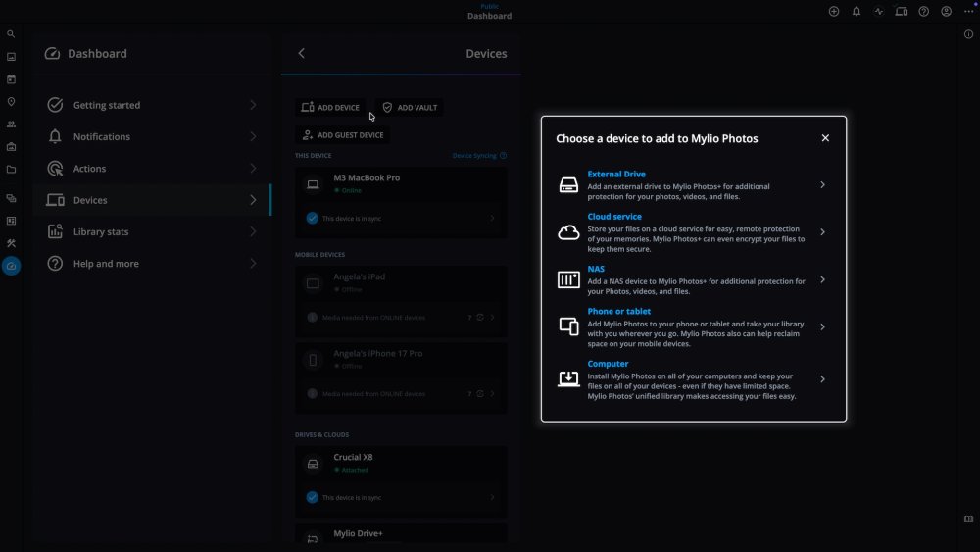Click Dashboard title in top bar
This screenshot has width=980, height=552.
489,16
